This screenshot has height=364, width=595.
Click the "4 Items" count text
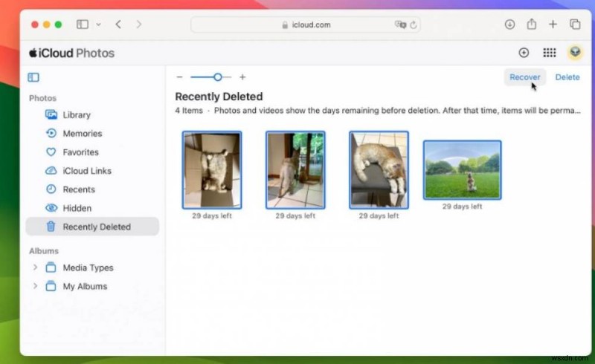pos(189,111)
